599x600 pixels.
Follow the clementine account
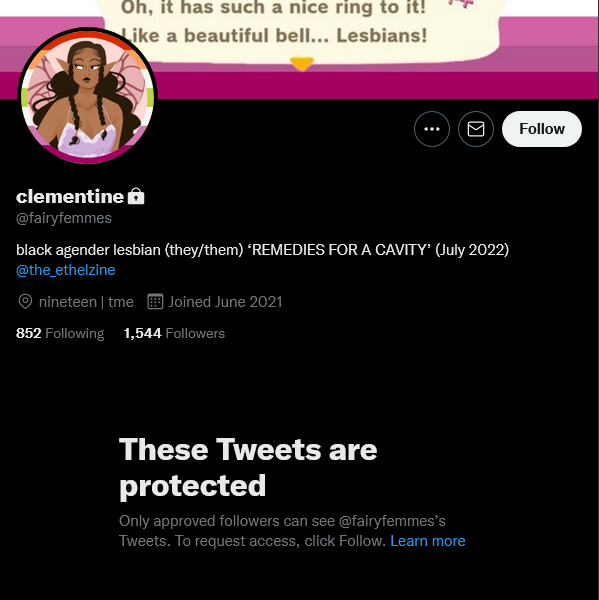pyautogui.click(x=542, y=129)
